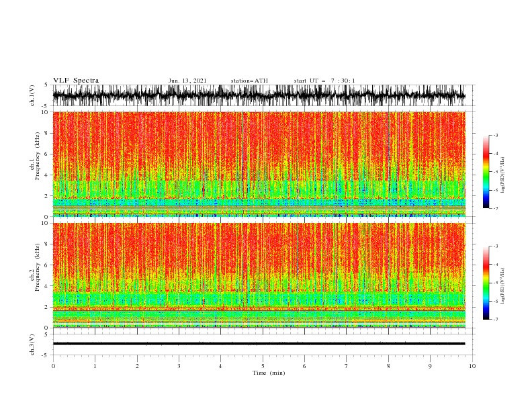Image resolution: width=532 pixels, height=411 pixels.
Task: Click time axis tick label "0"
Action: (53, 366)
